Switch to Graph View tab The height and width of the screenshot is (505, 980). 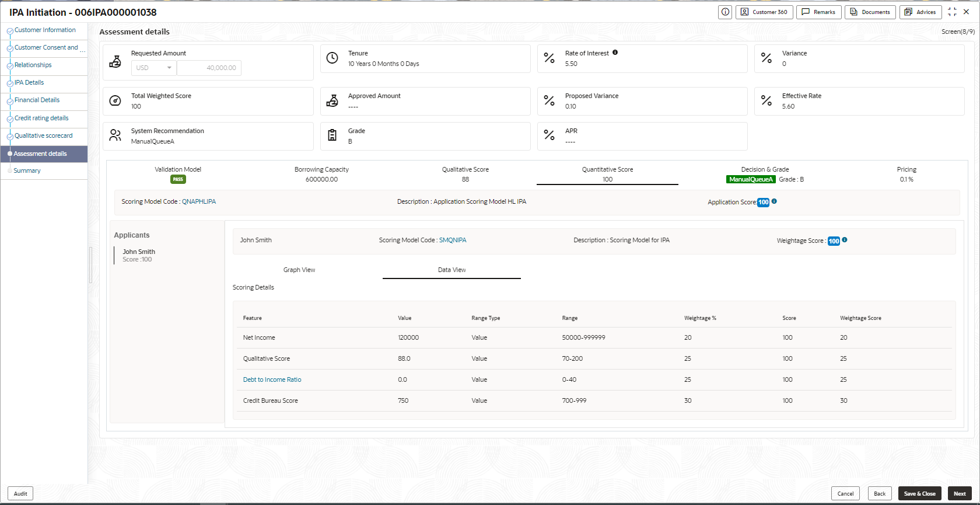[x=299, y=270]
